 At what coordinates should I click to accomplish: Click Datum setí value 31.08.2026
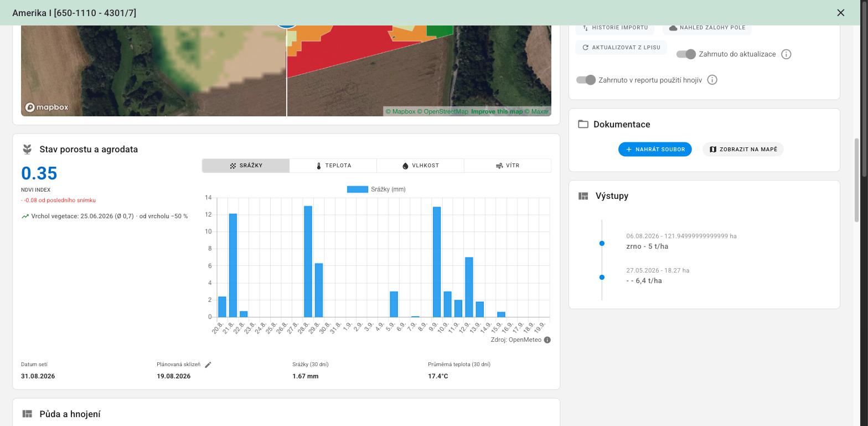click(38, 376)
